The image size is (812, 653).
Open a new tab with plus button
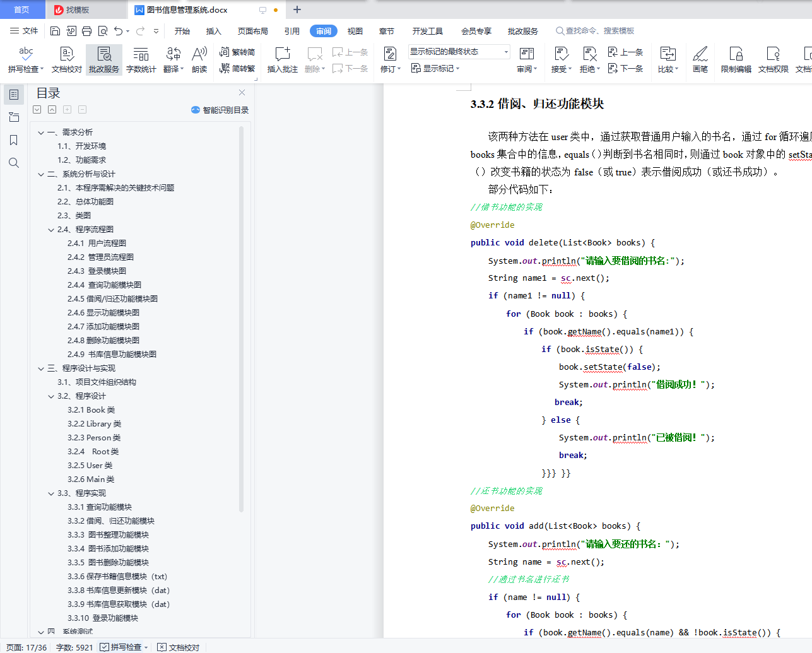point(297,9)
